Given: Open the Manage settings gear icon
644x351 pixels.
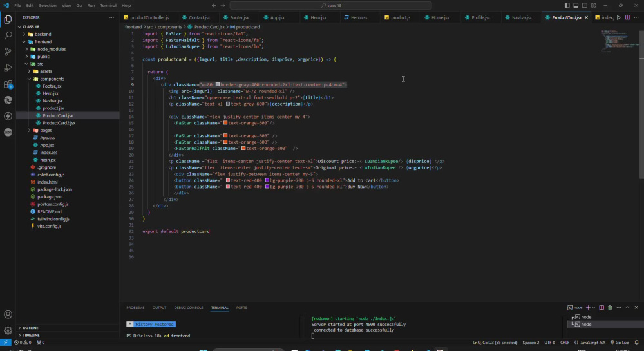Looking at the screenshot, I should pyautogui.click(x=8, y=330).
